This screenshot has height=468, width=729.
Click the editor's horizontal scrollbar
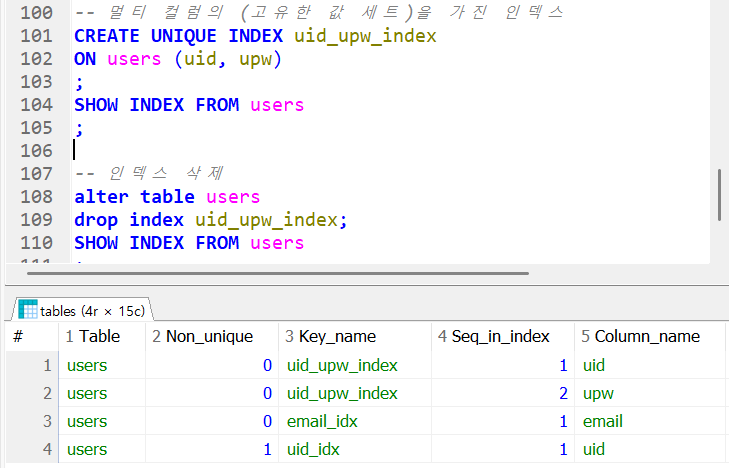[278, 273]
